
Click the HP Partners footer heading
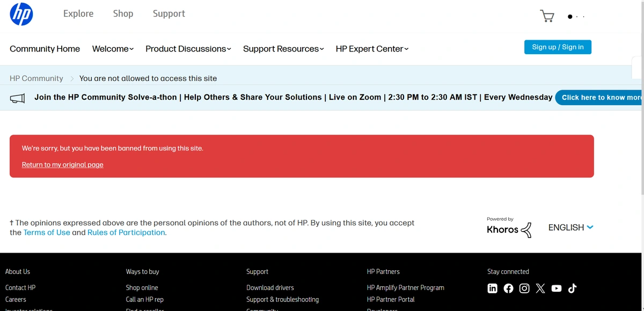tap(383, 271)
